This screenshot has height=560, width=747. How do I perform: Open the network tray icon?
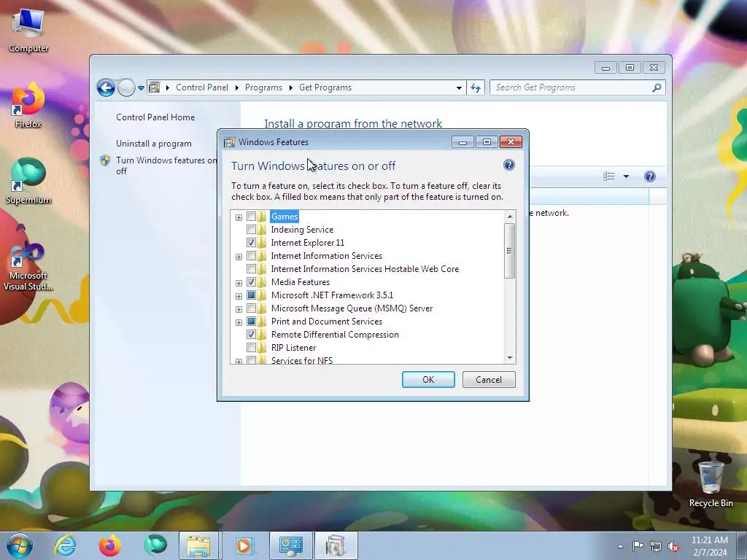click(x=656, y=546)
